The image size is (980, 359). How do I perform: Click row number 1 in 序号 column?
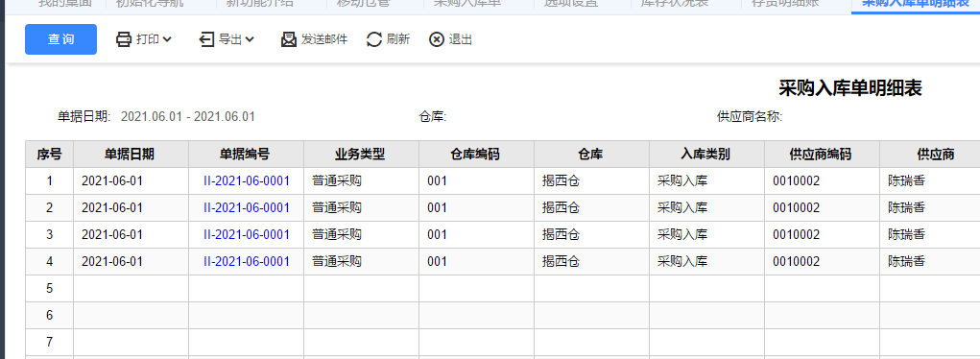[49, 181]
